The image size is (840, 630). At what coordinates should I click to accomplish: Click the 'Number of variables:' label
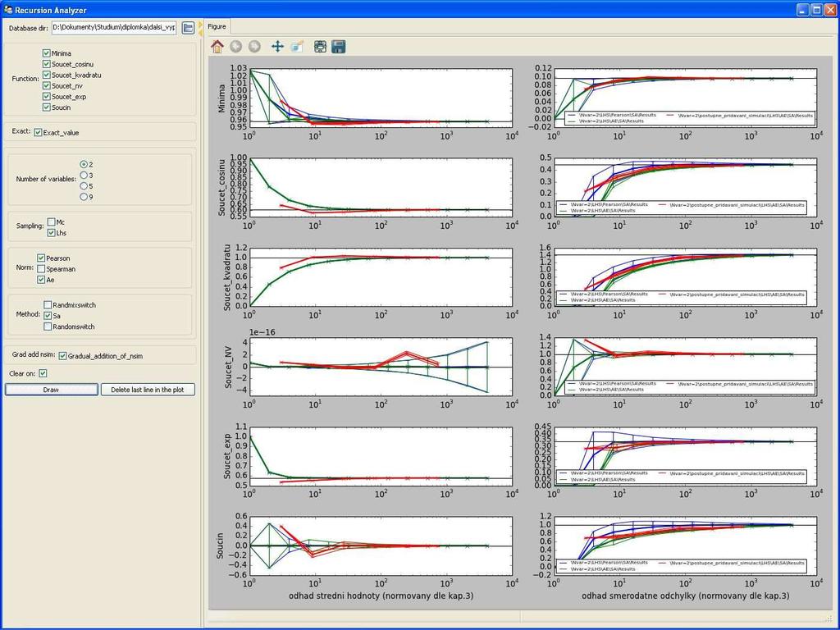(46, 179)
